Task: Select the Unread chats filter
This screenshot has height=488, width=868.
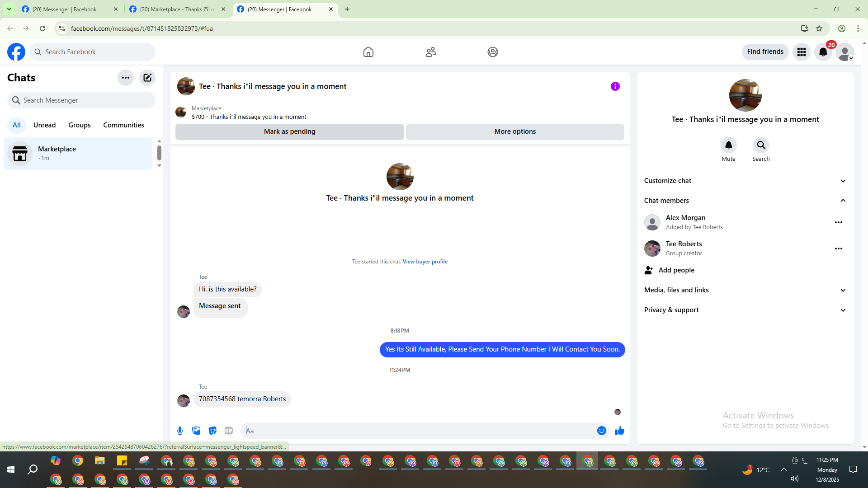Action: 45,125
